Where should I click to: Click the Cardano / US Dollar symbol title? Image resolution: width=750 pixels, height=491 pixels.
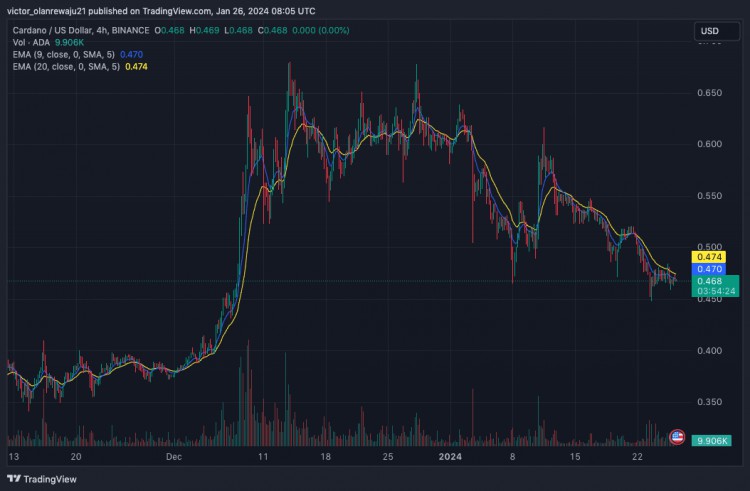pyautogui.click(x=81, y=30)
